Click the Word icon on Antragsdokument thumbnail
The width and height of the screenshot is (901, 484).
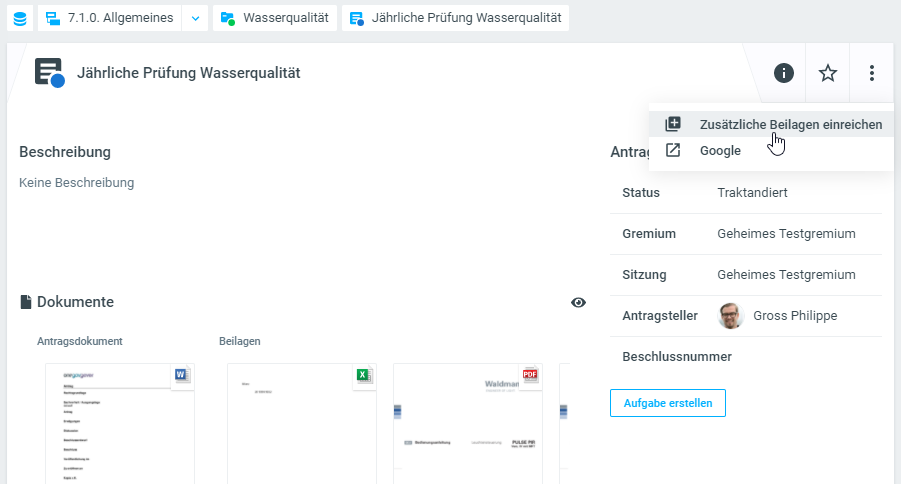(182, 375)
